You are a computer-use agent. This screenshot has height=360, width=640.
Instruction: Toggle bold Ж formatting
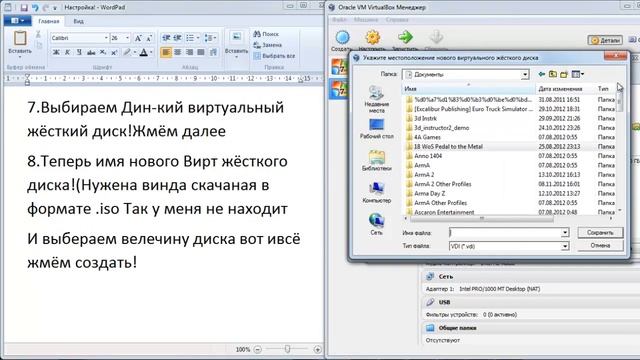56,52
